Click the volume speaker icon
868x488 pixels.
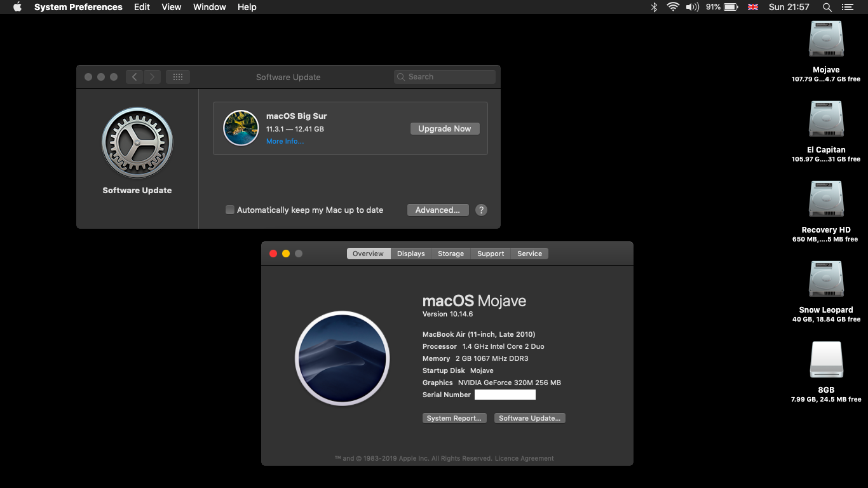692,7
